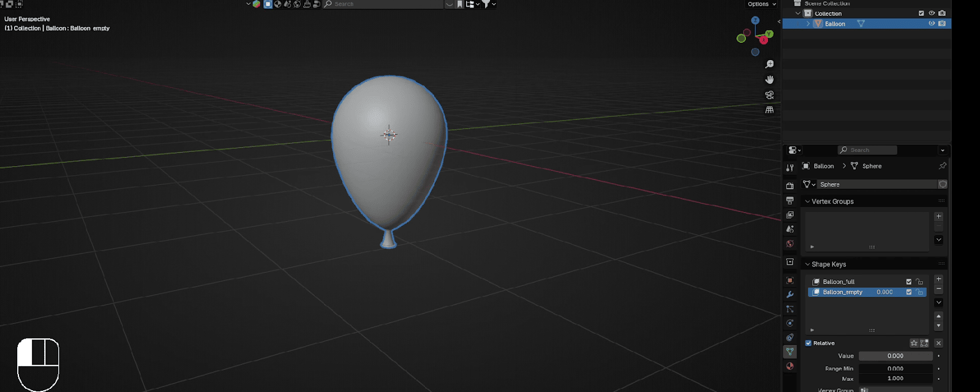This screenshot has width=980, height=392.
Task: Pin the properties editor context
Action: (942, 166)
